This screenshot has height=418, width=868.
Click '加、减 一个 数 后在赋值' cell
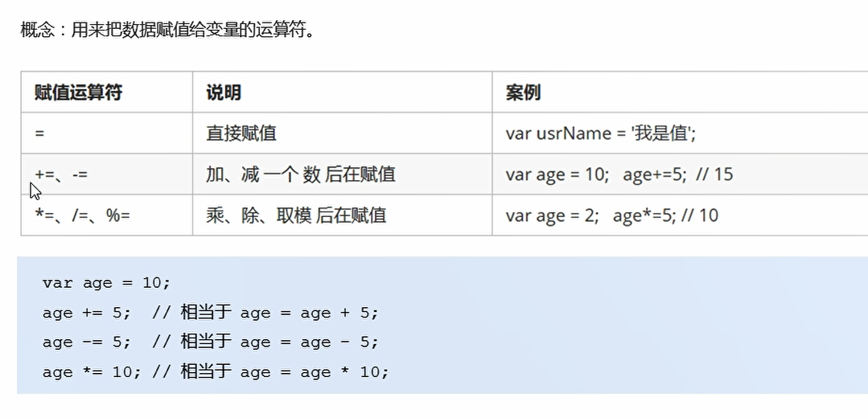coord(300,174)
